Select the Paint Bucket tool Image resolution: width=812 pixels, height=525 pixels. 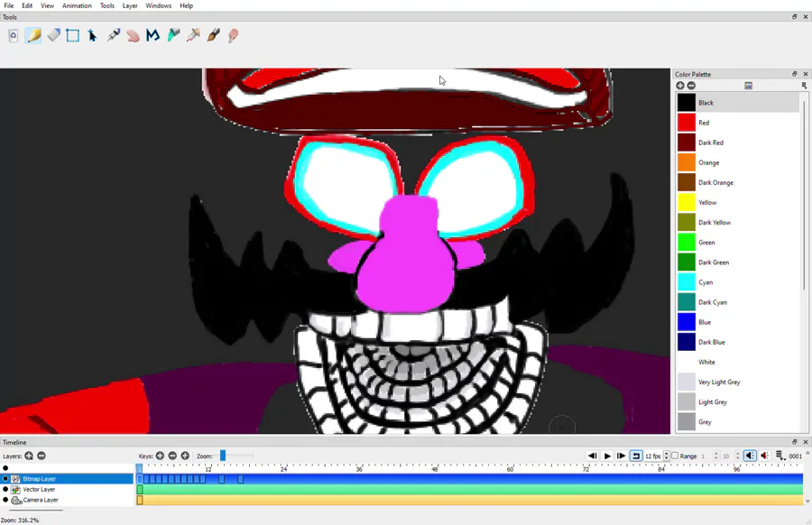tap(173, 35)
